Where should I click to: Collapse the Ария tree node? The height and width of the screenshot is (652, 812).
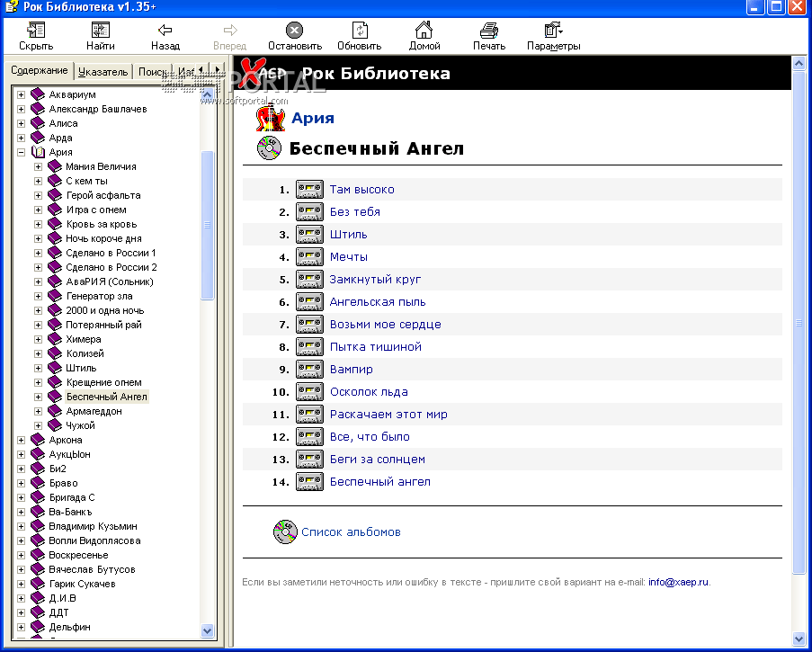click(22, 152)
